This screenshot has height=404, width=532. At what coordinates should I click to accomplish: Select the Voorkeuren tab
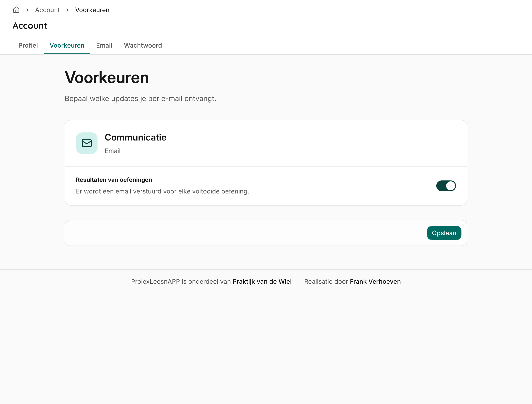coord(67,45)
